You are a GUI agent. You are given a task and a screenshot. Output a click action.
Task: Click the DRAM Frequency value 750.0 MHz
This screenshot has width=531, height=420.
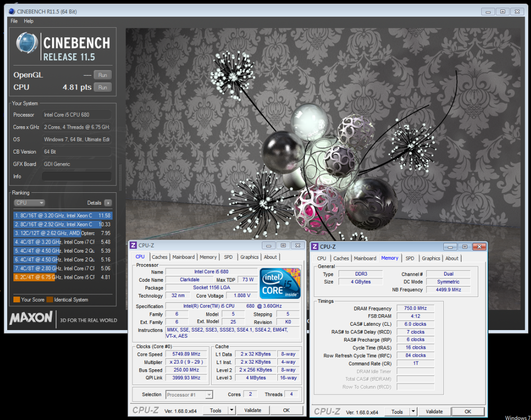click(415, 309)
